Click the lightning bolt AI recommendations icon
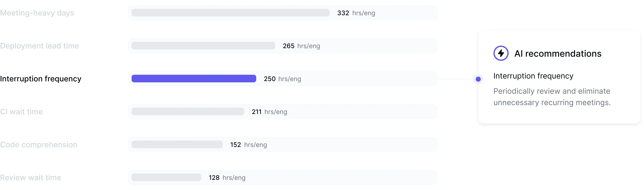This screenshot has height=190, width=644. (501, 53)
